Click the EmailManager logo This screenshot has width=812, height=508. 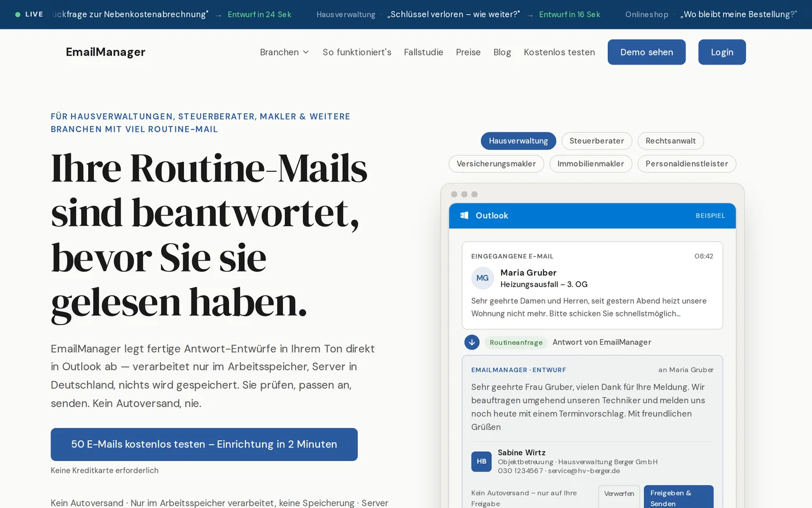click(x=106, y=52)
